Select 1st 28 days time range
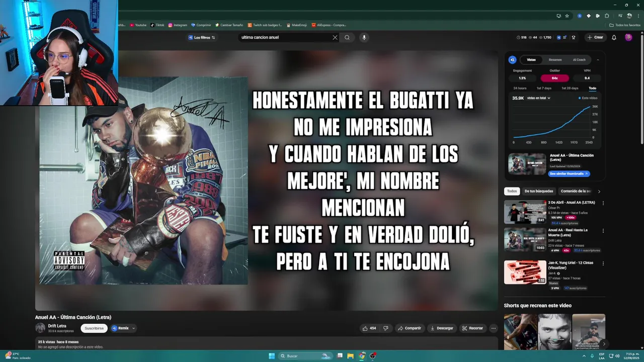 pos(570,88)
